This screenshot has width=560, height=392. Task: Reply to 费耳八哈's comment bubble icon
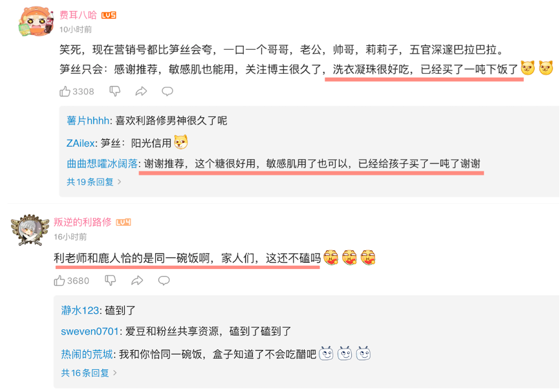point(167,91)
